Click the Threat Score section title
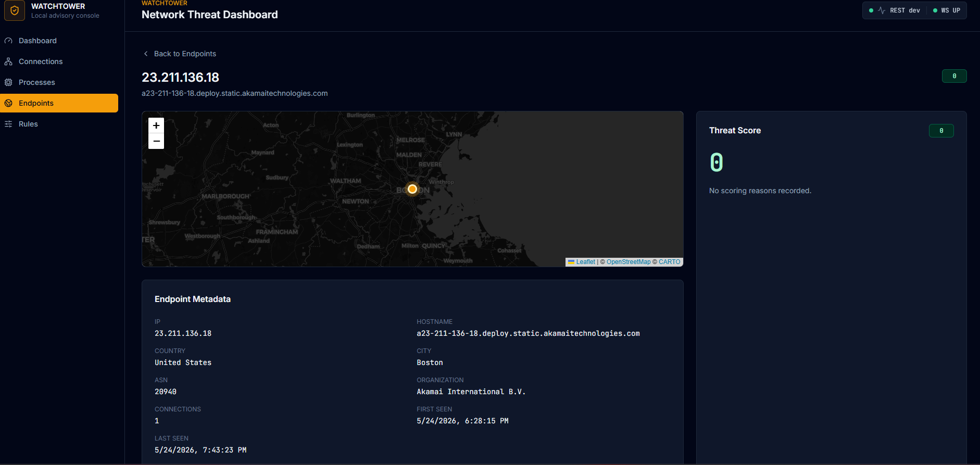This screenshot has height=465, width=980. point(735,130)
